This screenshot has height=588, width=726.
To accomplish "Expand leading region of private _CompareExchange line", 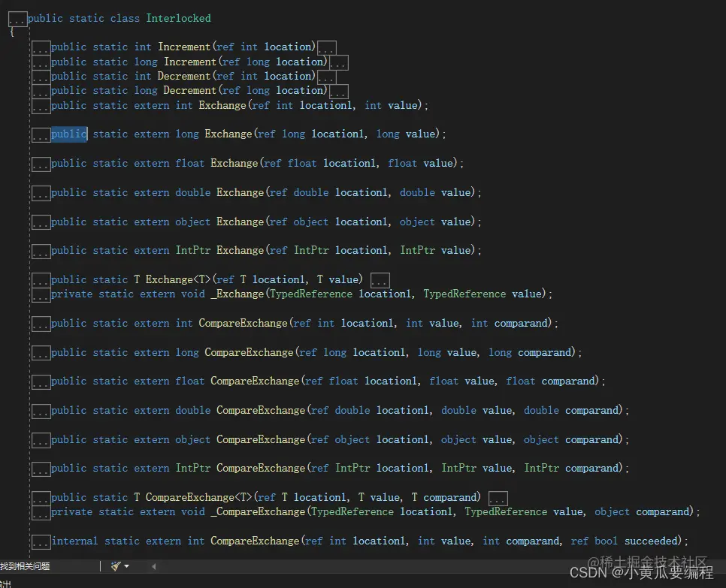I will click(41, 513).
